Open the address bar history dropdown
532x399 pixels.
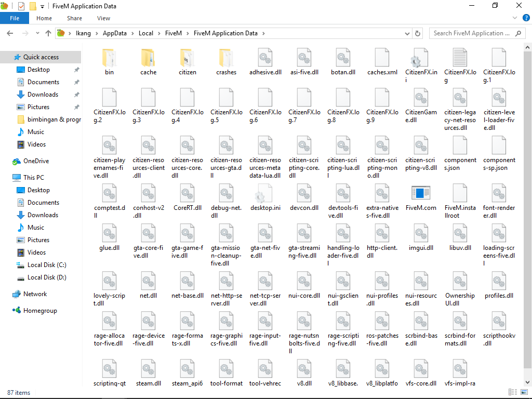407,33
